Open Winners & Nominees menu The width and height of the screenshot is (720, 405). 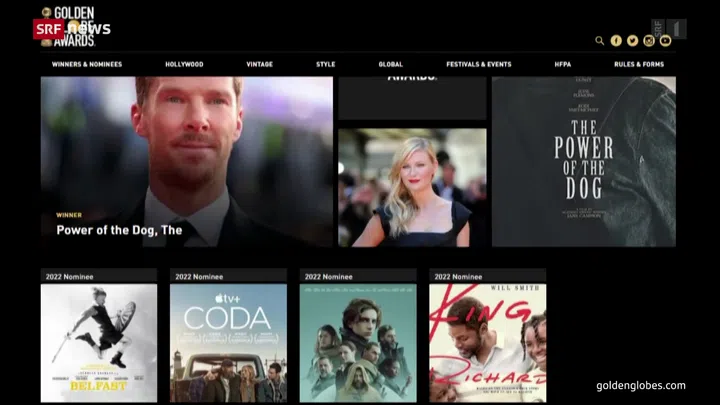coord(87,64)
